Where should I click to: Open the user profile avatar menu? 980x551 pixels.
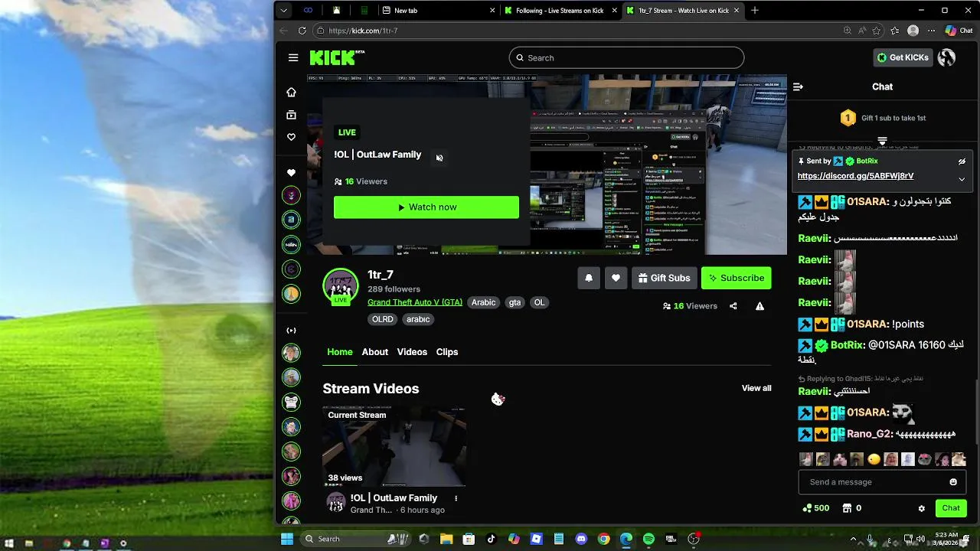tap(947, 57)
